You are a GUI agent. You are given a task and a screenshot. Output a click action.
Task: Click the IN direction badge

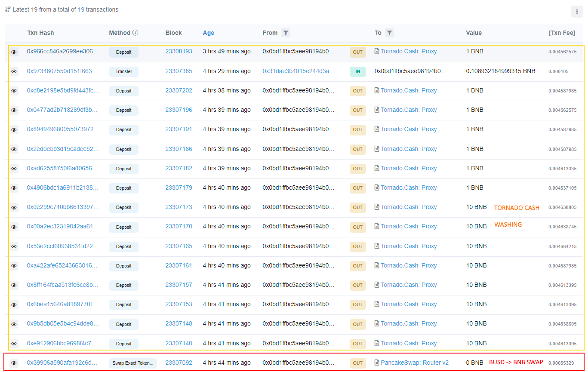tap(358, 71)
